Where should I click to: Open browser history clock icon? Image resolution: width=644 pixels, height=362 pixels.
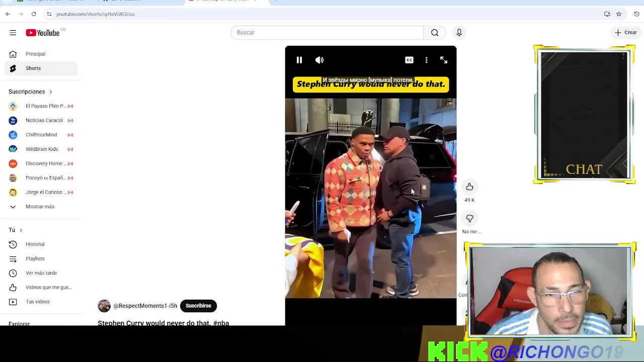pyautogui.click(x=636, y=14)
